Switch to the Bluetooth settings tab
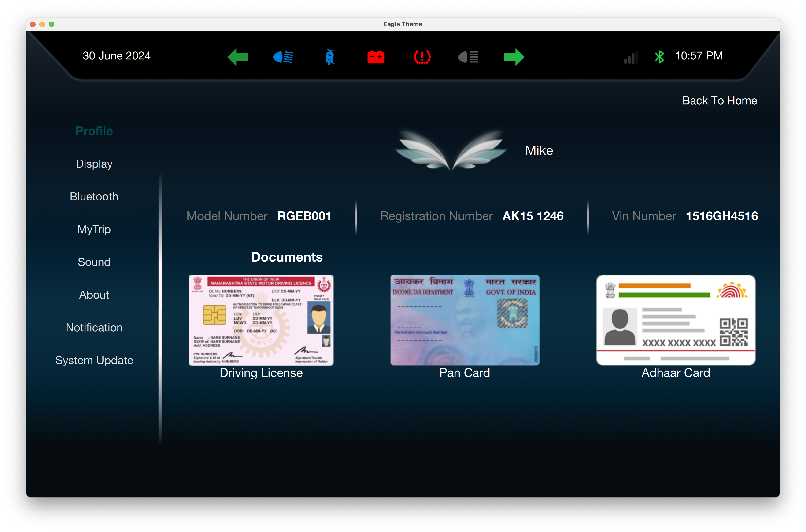806x532 pixels. [x=94, y=197]
